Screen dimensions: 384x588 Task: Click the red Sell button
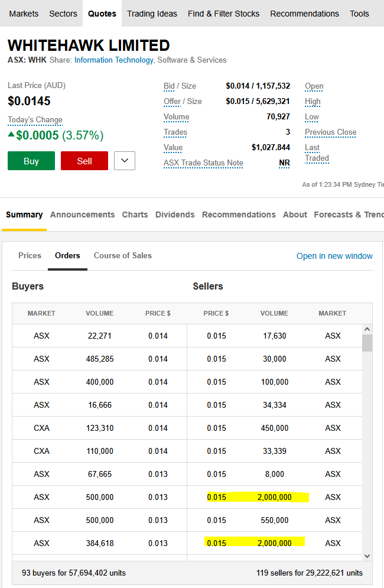click(84, 161)
